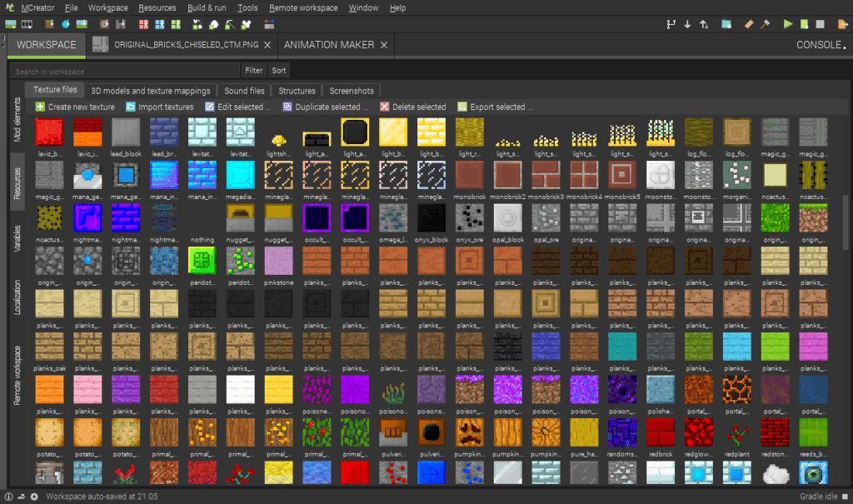Click the gray stop square icon
Viewport: 853px width, 504px height.
click(x=821, y=24)
